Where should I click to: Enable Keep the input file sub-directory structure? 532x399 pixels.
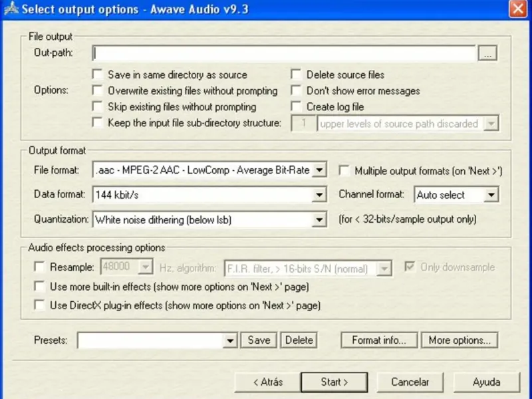97,122
